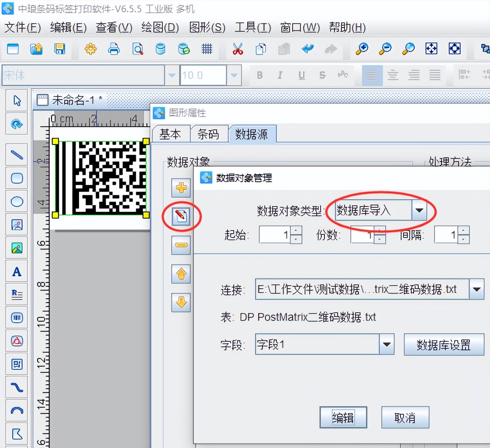Click the 编辑 confirm button
Viewport: 490px width, 448px height.
tap(343, 417)
